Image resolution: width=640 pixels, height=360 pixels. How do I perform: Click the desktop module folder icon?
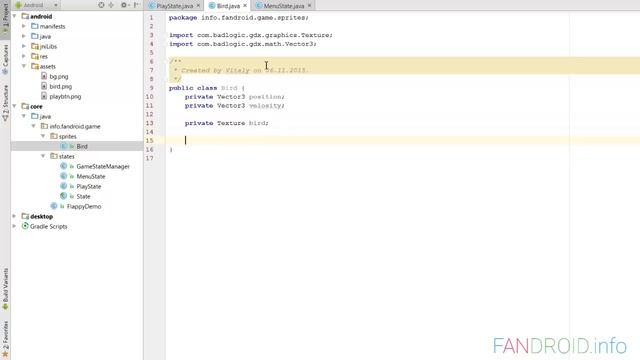click(25, 216)
